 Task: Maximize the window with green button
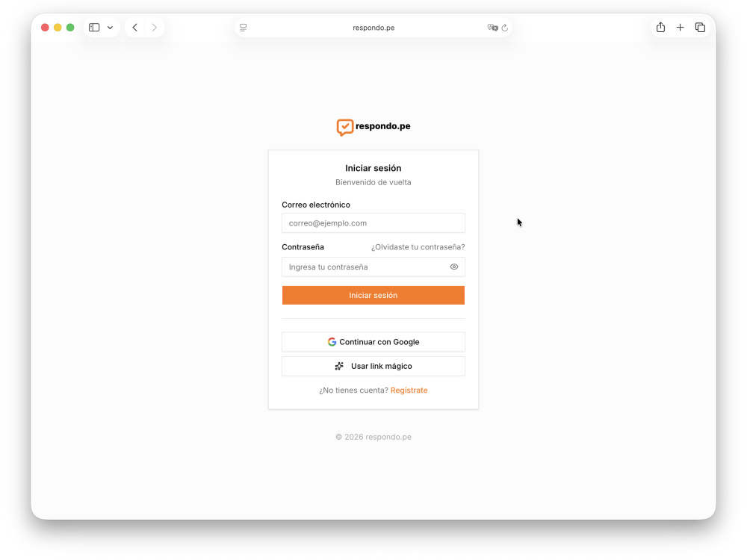[70, 28]
